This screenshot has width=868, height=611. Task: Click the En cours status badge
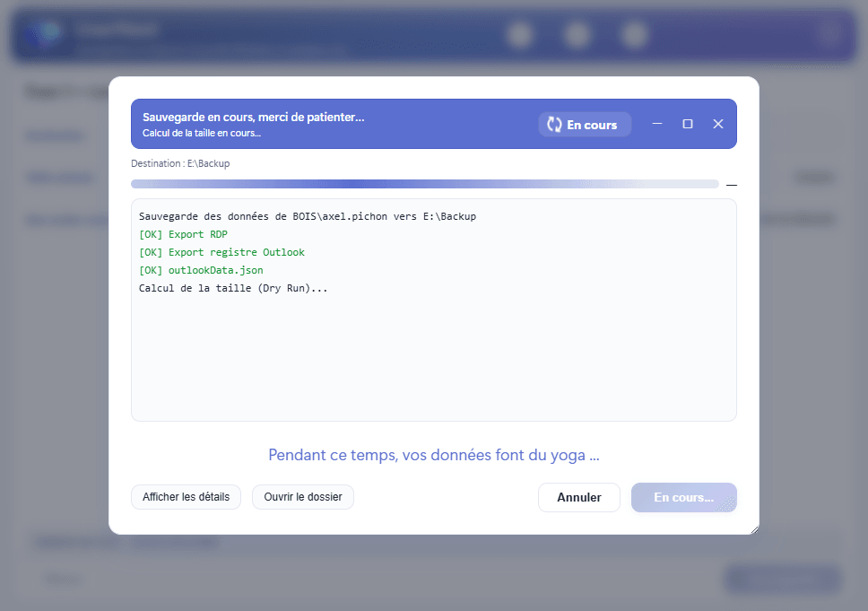(x=585, y=124)
